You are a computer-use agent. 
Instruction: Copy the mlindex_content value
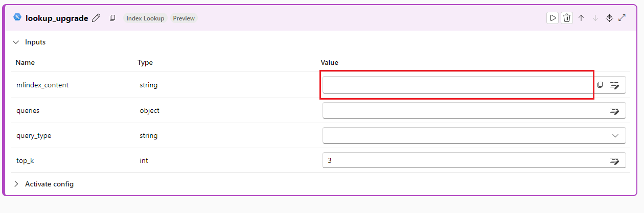(600, 85)
